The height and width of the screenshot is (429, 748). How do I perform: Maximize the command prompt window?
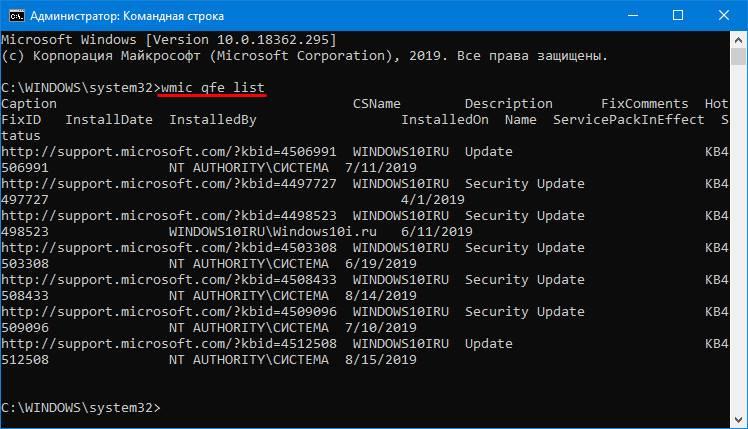[x=677, y=15]
